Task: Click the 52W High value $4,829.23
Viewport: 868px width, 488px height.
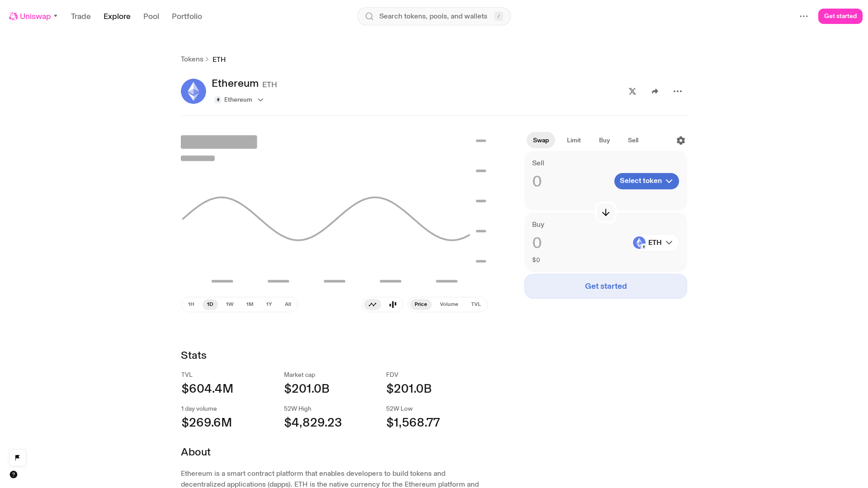Action: (x=313, y=422)
